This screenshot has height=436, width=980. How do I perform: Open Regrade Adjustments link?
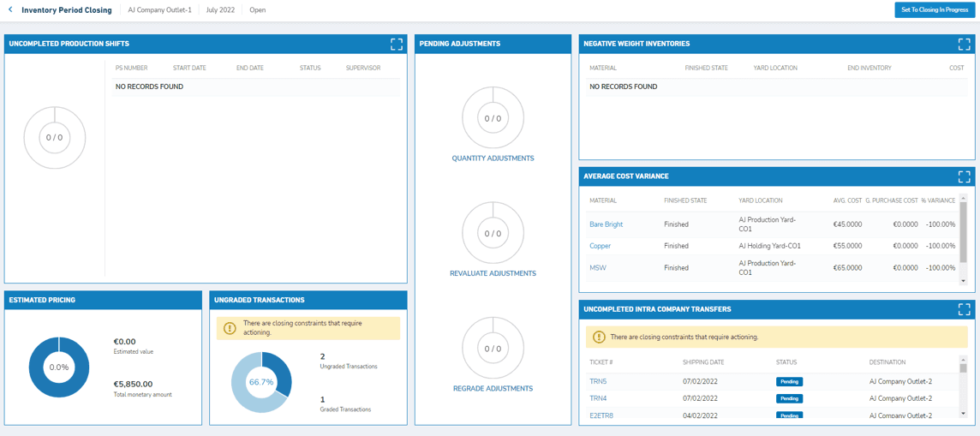tap(493, 389)
